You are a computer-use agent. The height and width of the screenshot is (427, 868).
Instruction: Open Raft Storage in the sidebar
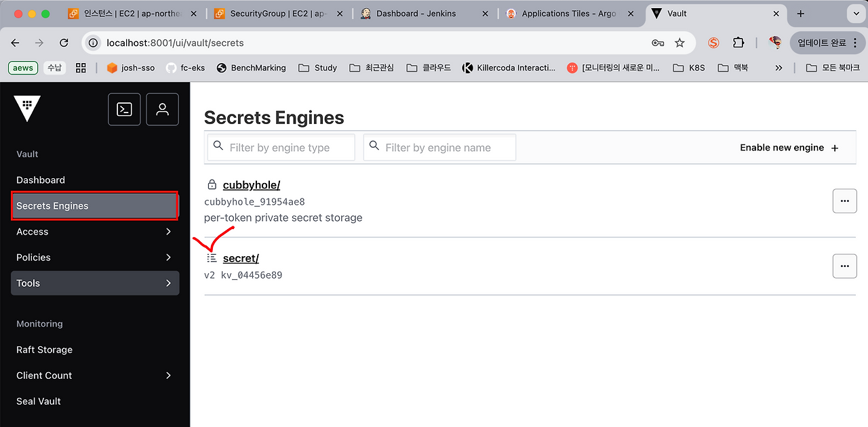point(95,350)
